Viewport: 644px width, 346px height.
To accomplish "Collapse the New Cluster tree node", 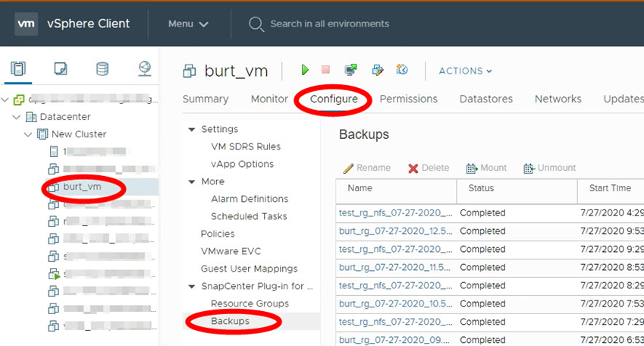I will tap(29, 134).
